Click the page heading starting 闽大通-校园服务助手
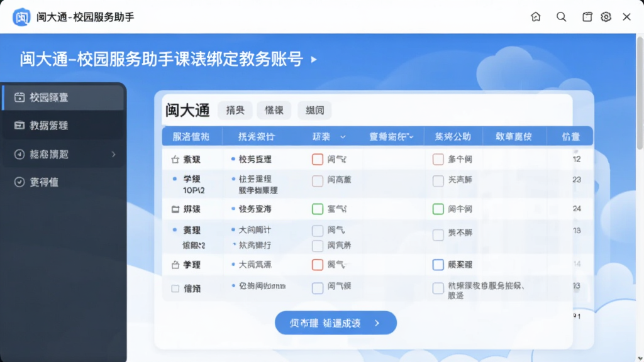 coord(162,59)
